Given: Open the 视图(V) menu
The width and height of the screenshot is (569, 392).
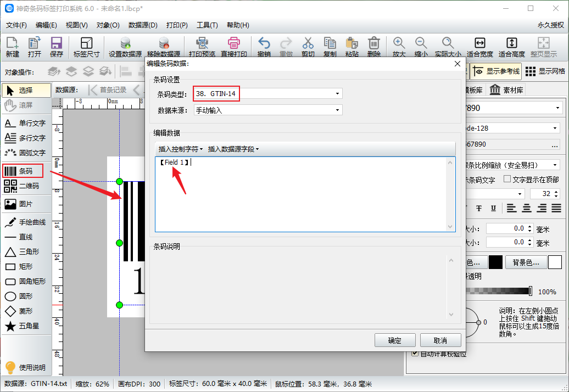Looking at the screenshot, I should point(76,25).
